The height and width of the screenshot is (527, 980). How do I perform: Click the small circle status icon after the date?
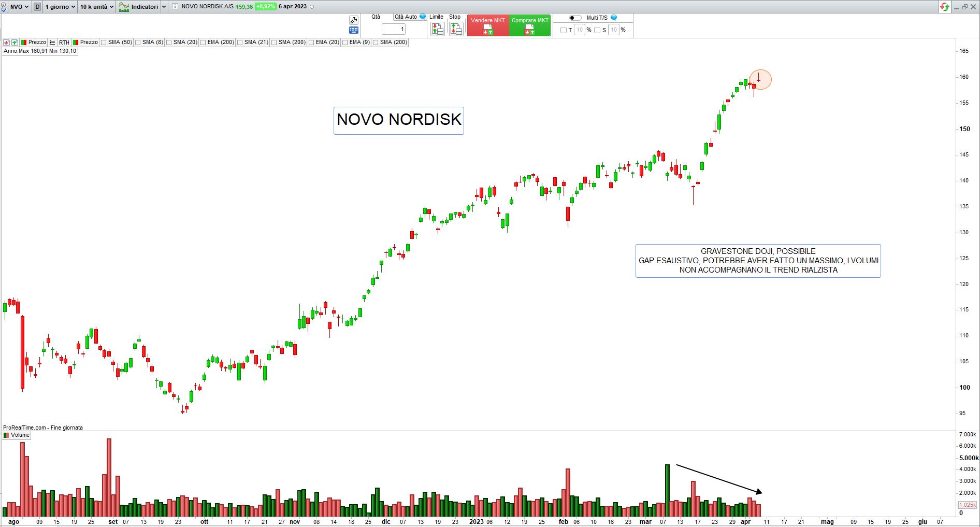point(311,7)
